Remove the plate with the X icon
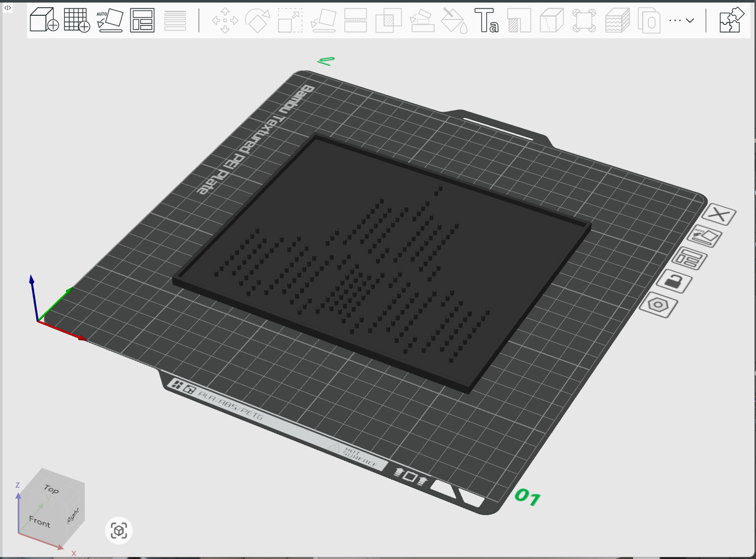This screenshot has height=559, width=756. [719, 215]
